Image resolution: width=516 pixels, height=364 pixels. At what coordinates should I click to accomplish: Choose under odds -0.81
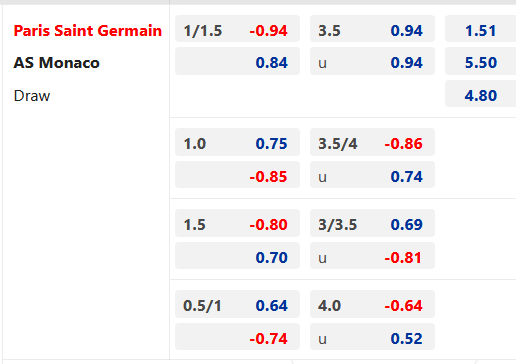click(372, 256)
